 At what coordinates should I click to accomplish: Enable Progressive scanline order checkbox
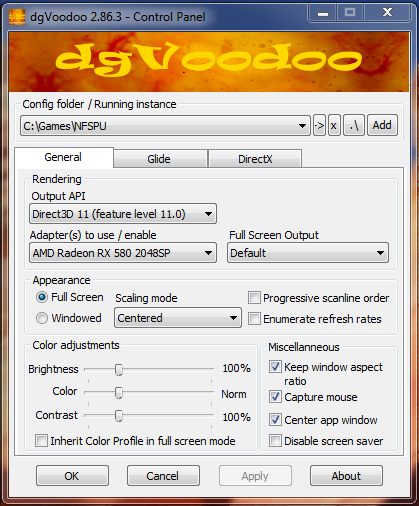[x=254, y=298]
